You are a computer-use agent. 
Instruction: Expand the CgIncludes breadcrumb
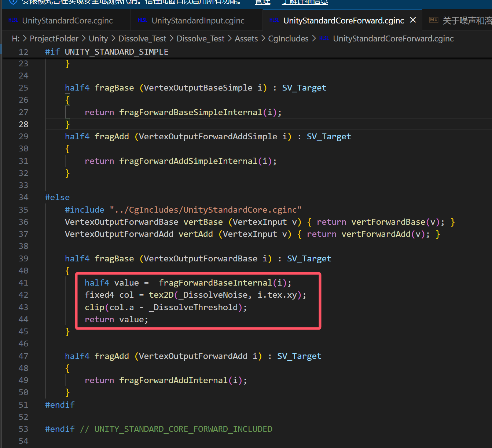288,38
